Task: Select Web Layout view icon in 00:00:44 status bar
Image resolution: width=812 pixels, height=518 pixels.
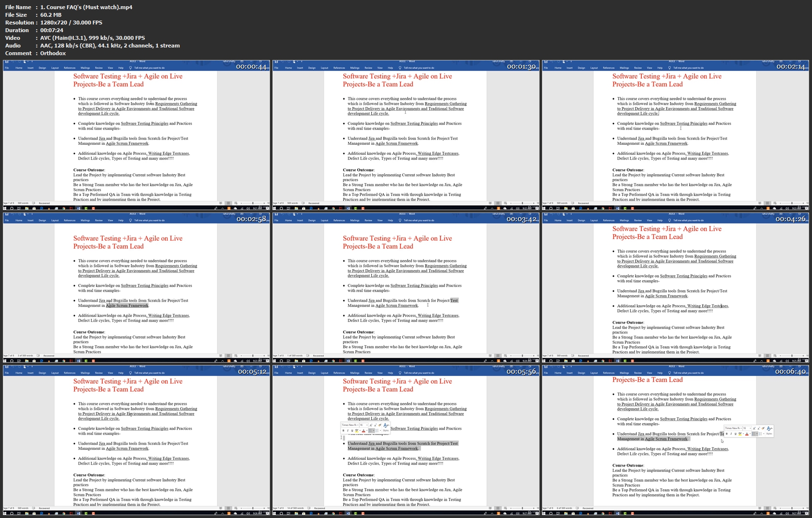Action: pyautogui.click(x=236, y=203)
